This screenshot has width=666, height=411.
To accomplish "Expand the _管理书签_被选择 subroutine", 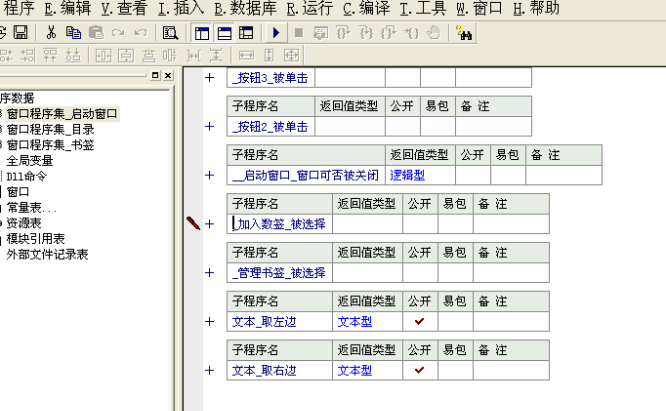I will tap(209, 273).
